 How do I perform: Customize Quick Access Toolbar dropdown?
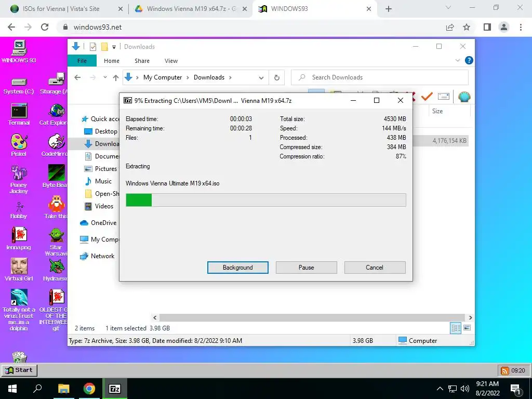114,47
